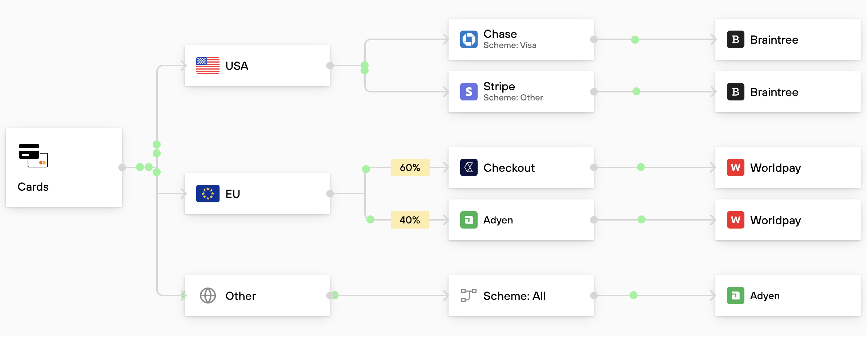Click the Scheme: All flow icon

[469, 296]
